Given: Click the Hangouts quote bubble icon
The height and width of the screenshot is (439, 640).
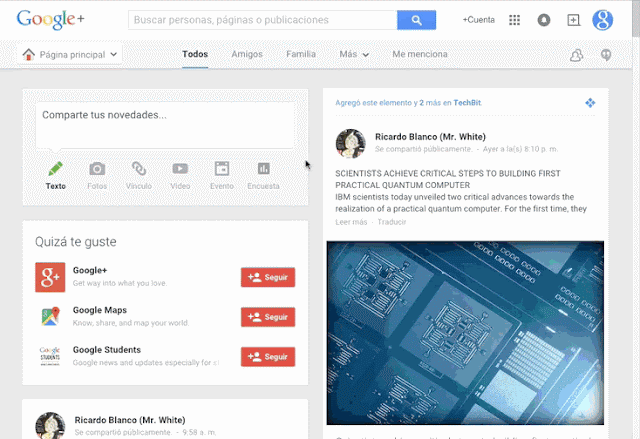Looking at the screenshot, I should pos(606,55).
